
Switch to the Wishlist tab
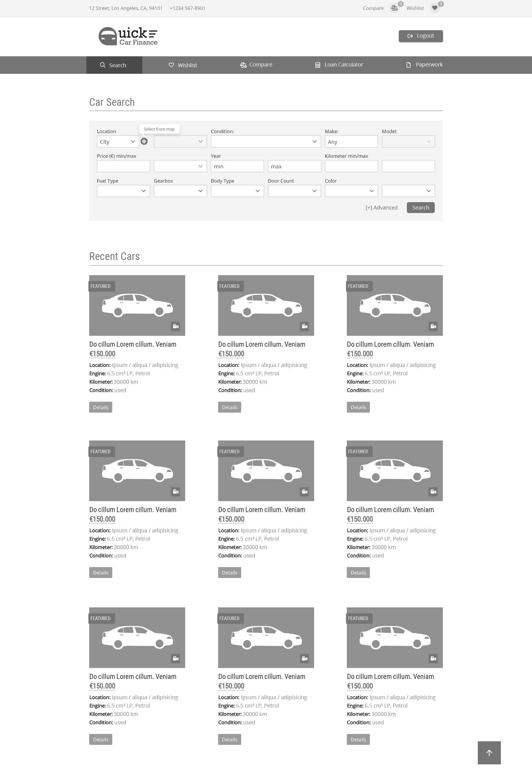click(183, 65)
